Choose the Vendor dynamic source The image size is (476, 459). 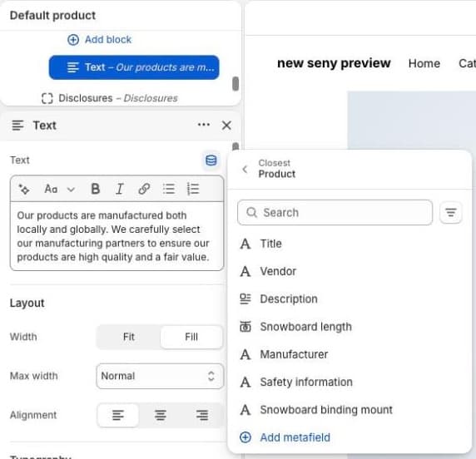pos(350,272)
